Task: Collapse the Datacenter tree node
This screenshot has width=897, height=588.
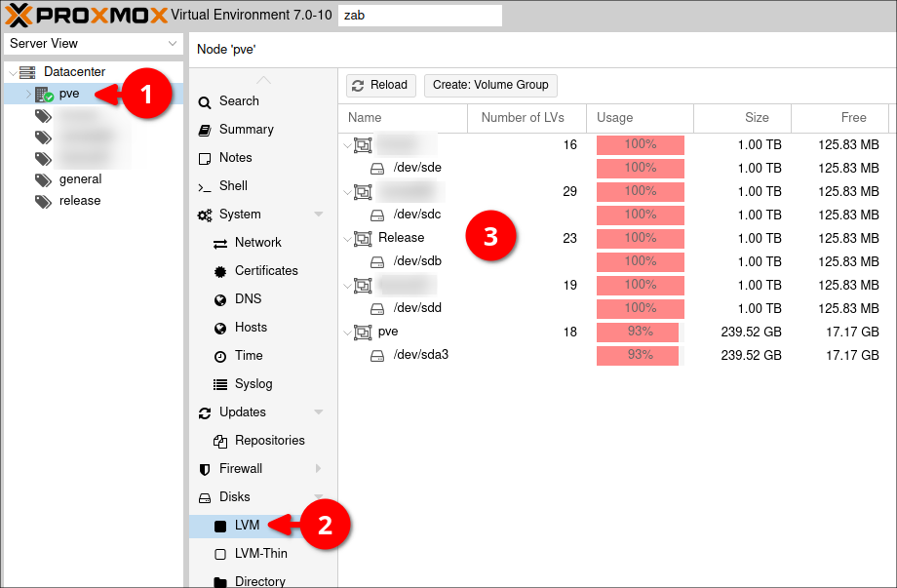Action: tap(13, 72)
